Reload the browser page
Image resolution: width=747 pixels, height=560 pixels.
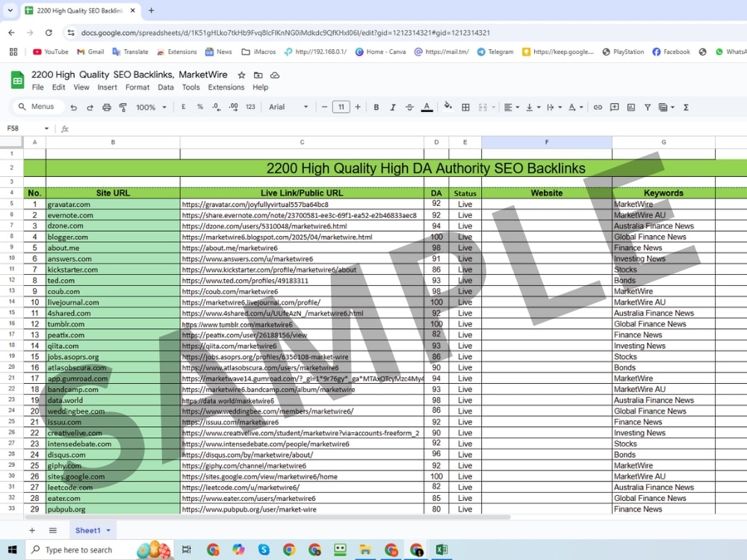coord(49,33)
